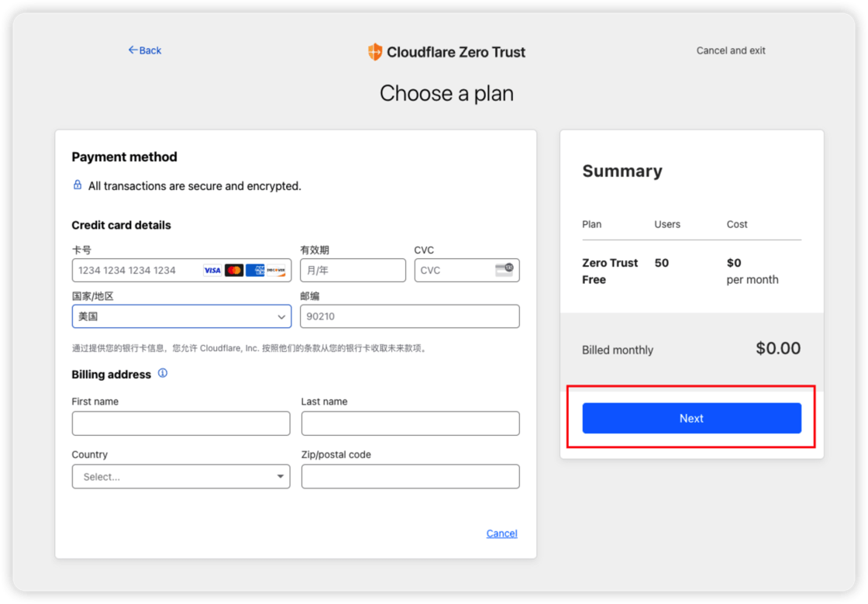Select the Discover card icon
868x604 pixels.
(x=276, y=270)
